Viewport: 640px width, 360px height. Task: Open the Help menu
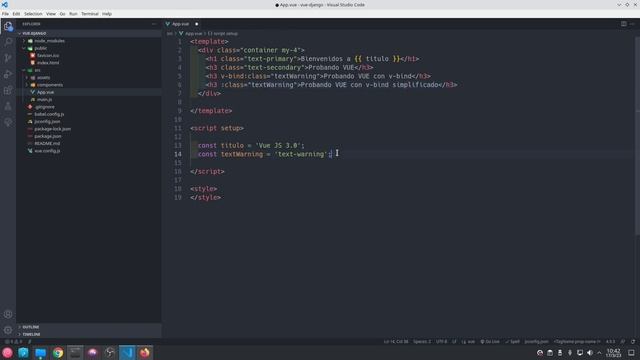[x=107, y=14]
